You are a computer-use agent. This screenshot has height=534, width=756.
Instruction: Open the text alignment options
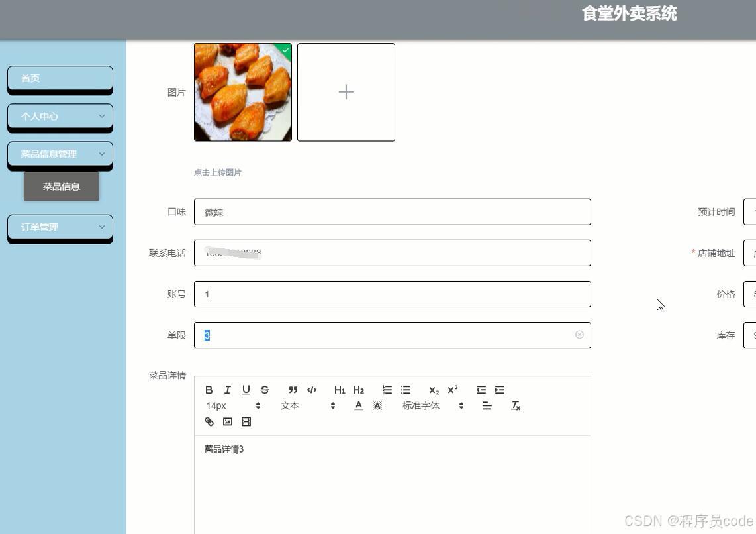tap(487, 405)
